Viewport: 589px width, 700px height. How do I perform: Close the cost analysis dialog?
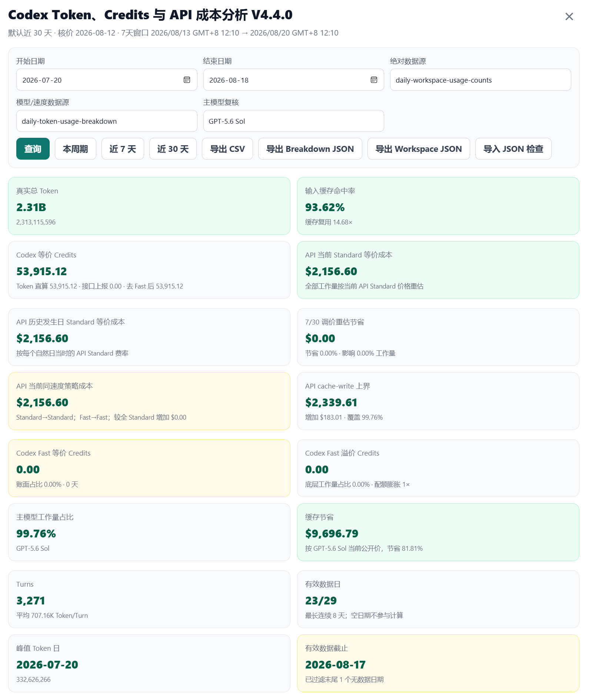(569, 17)
